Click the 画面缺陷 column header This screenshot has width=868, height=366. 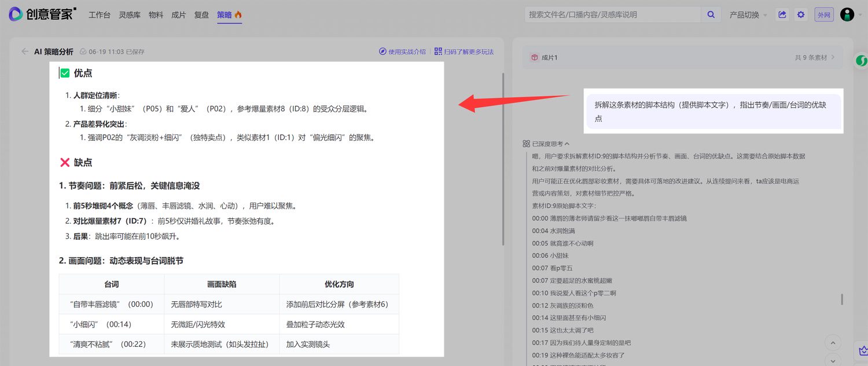click(x=222, y=284)
